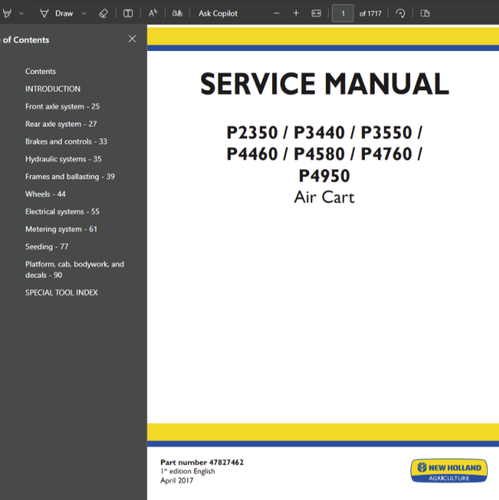This screenshot has height=500, width=499.
Task: Click the Ask Copilot button
Action: pyautogui.click(x=218, y=13)
